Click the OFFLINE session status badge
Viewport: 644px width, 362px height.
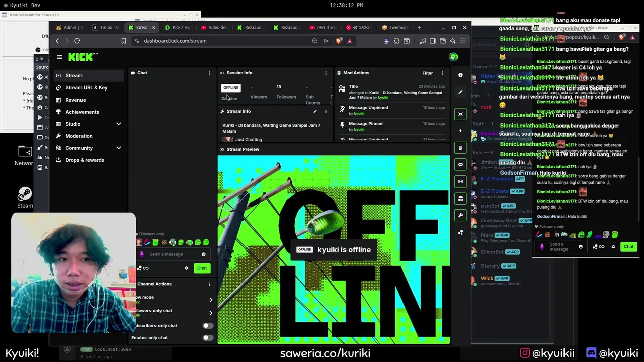tap(231, 88)
